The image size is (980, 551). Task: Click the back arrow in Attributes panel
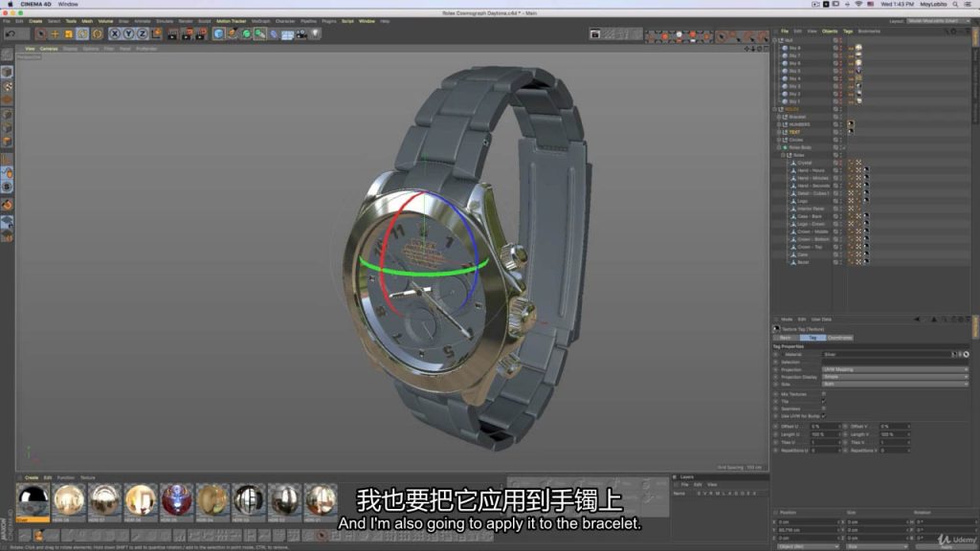(917, 320)
